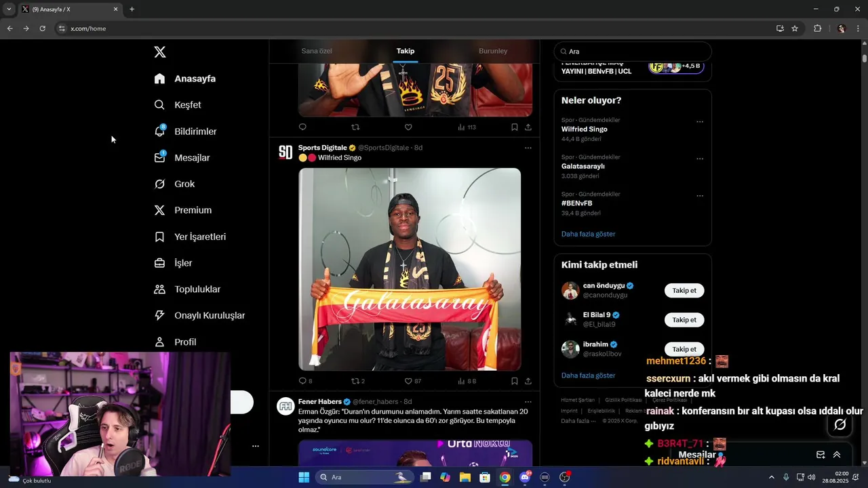
Task: Open Sports Digitale profile avatar
Action: tap(285, 152)
